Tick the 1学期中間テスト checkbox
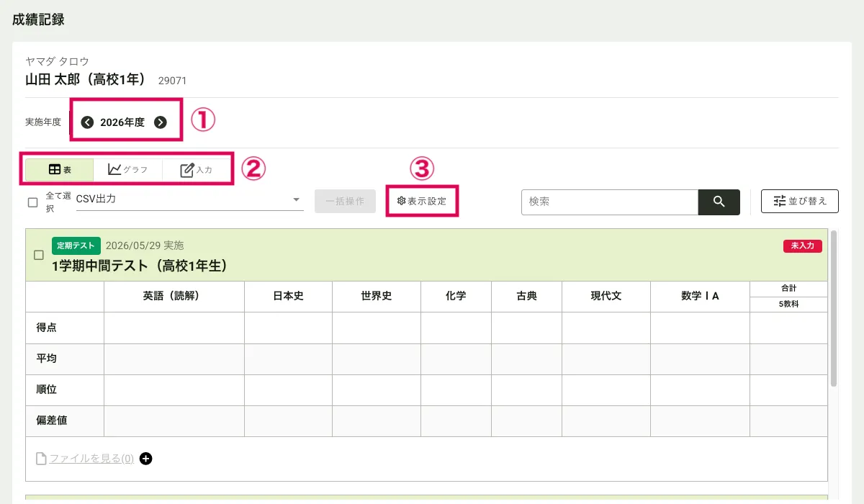 click(x=39, y=255)
